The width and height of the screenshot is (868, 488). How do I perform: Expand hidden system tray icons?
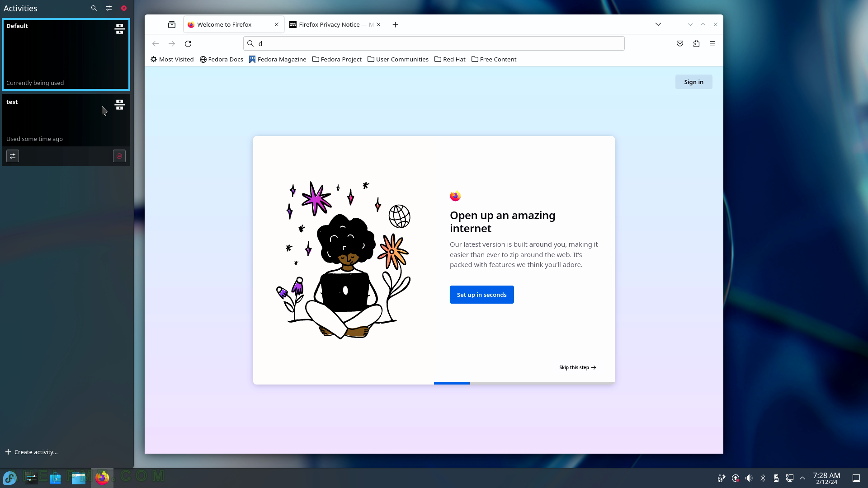[802, 478]
